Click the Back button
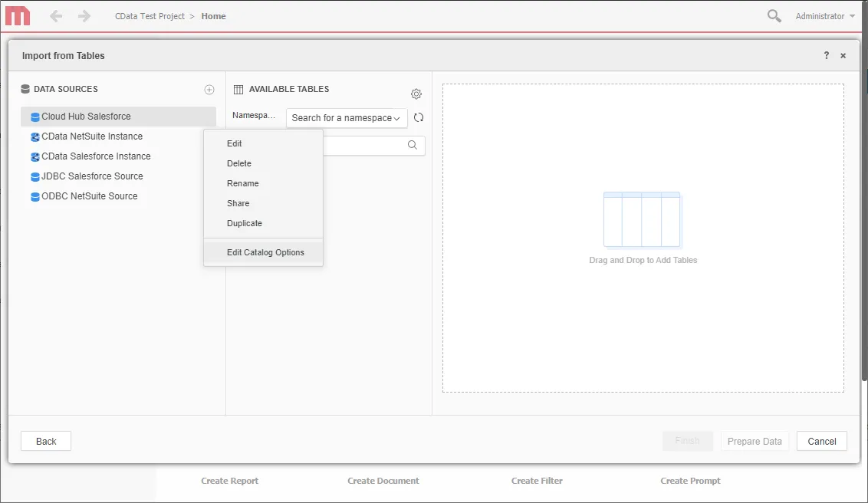 coord(45,441)
